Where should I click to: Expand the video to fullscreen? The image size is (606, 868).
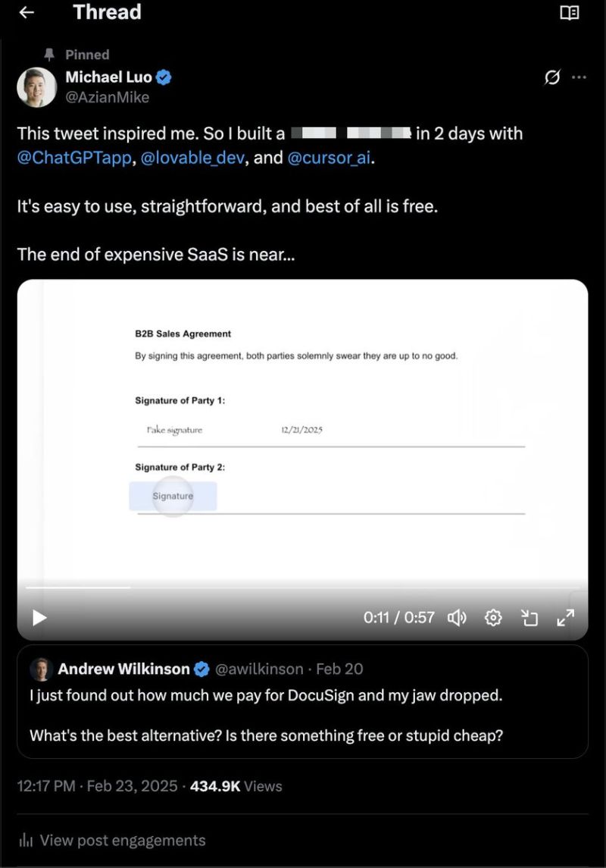click(x=566, y=618)
